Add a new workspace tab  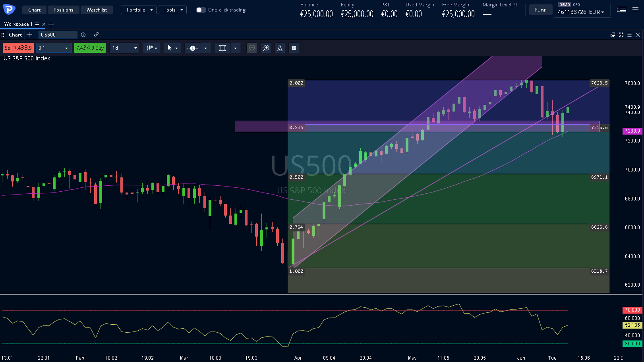tap(51, 25)
